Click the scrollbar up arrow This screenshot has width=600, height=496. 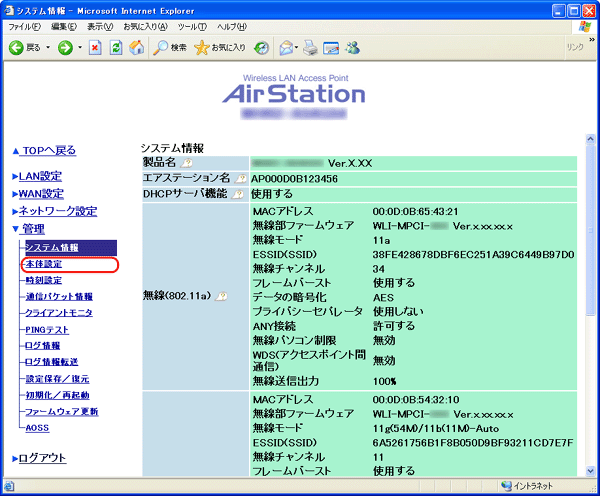click(x=590, y=139)
